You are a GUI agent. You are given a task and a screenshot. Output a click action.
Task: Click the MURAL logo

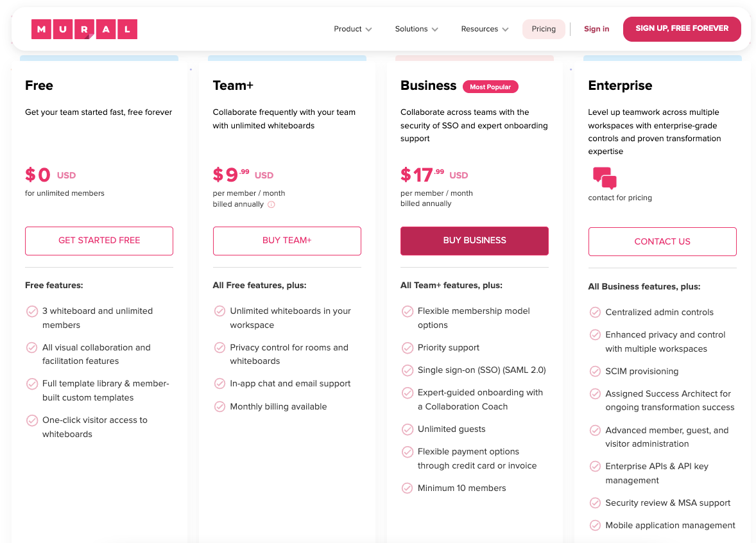tap(84, 29)
